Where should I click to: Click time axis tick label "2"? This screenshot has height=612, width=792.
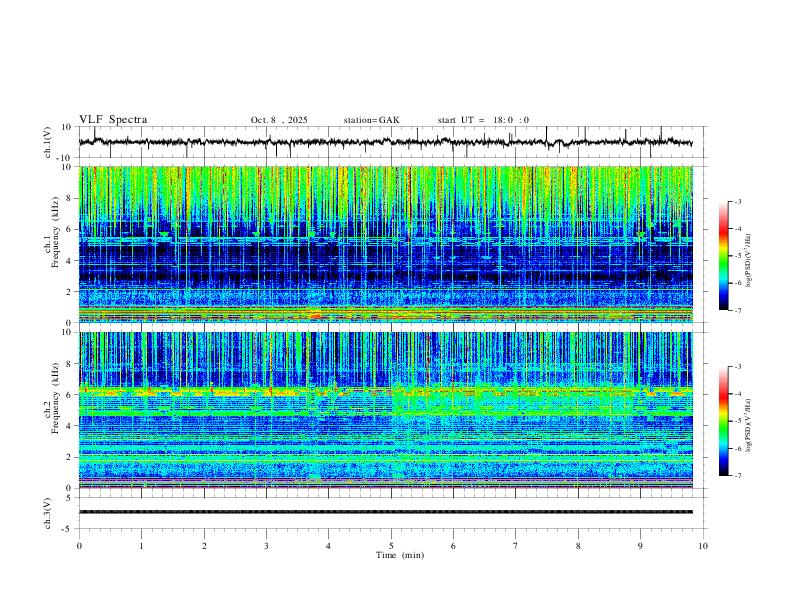click(x=204, y=546)
